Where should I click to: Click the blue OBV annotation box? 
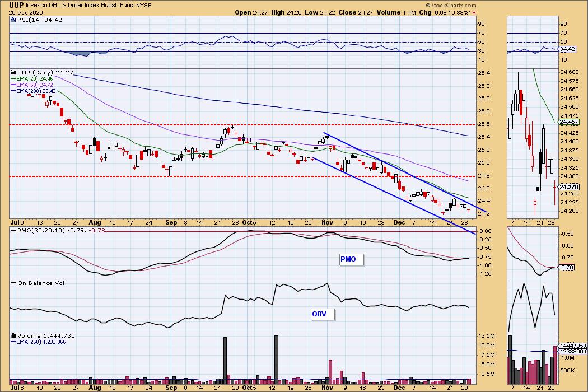coord(322,314)
